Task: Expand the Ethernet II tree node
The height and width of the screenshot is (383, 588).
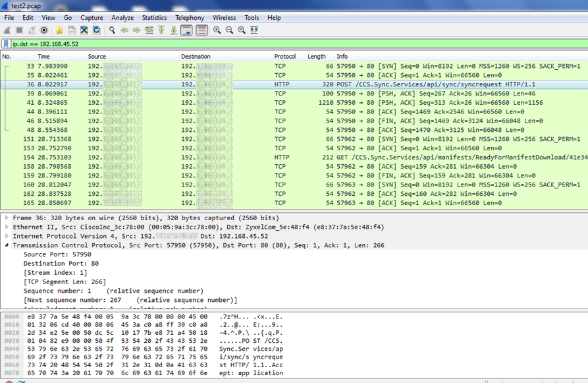Action: pos(7,227)
